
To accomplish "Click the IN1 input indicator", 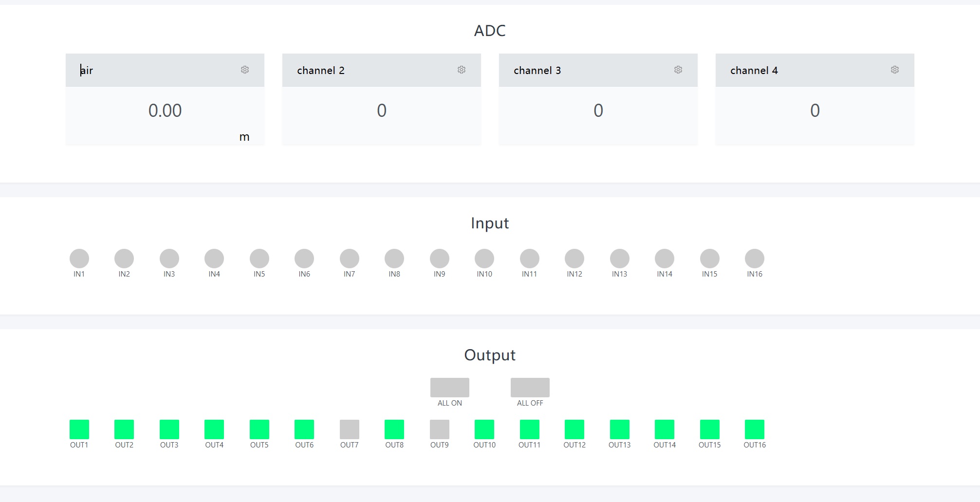I will pos(79,259).
